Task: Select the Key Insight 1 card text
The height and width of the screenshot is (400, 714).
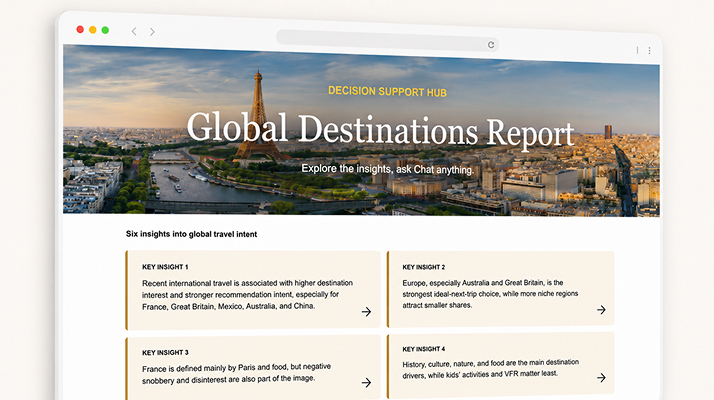Action: pos(247,294)
